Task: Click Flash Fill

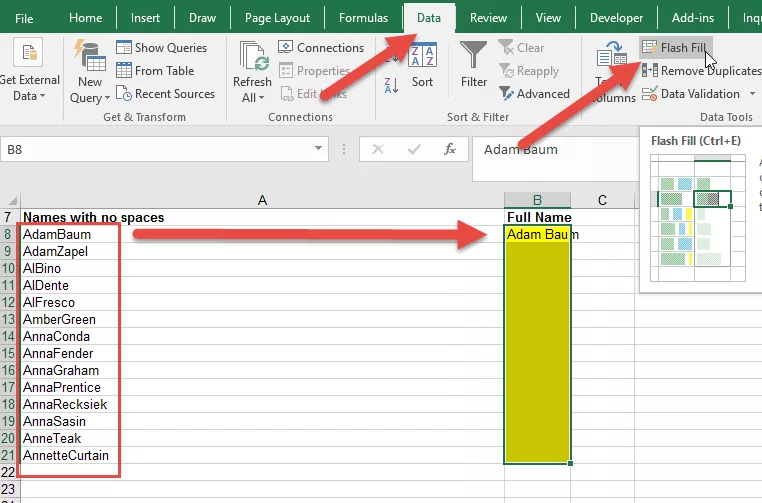Action: point(675,48)
